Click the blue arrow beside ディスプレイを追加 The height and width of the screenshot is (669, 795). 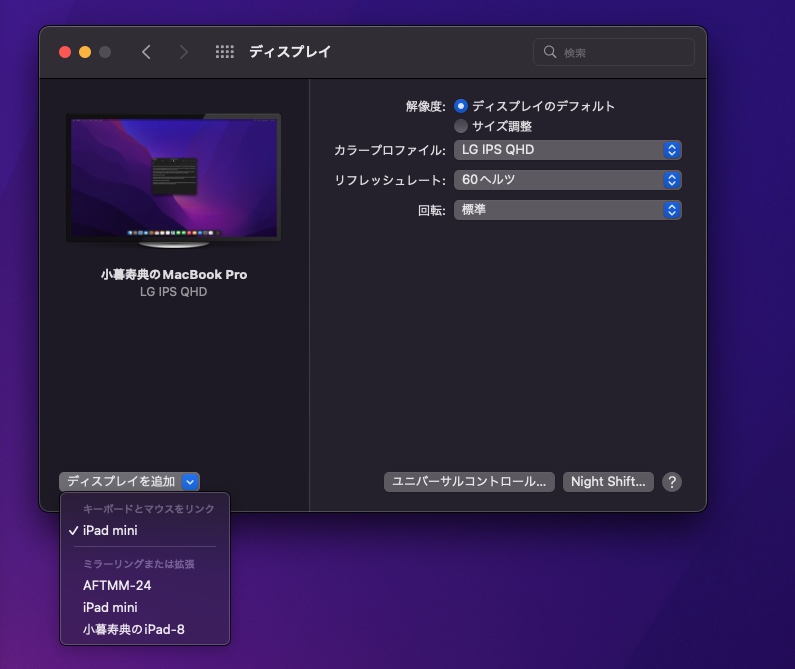pyautogui.click(x=190, y=482)
